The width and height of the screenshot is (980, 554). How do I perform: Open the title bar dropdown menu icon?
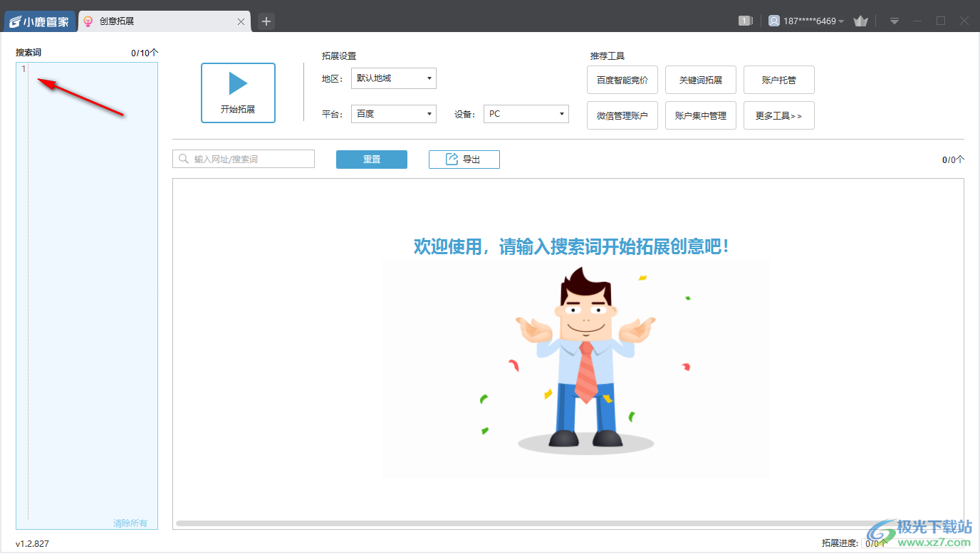coord(895,21)
